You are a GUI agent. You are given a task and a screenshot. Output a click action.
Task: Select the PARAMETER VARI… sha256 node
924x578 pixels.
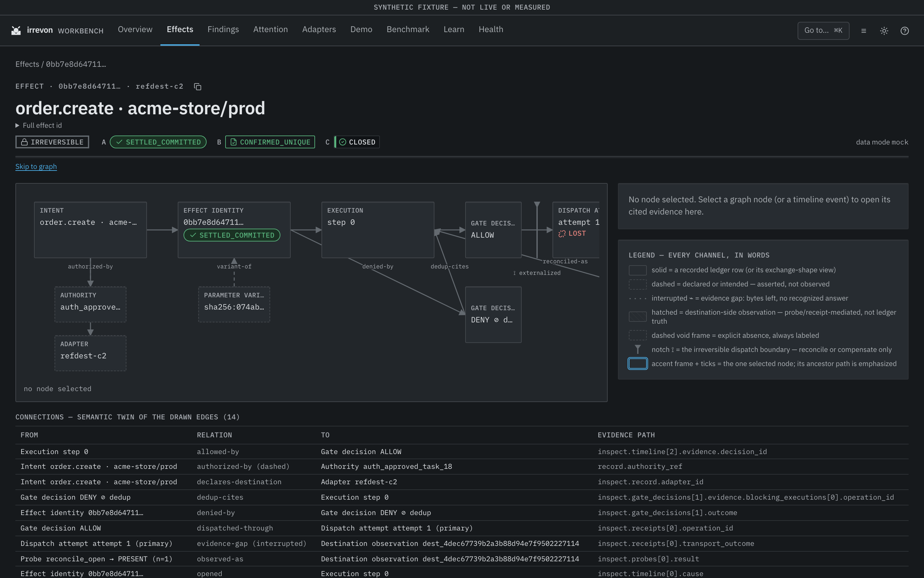coord(234,304)
